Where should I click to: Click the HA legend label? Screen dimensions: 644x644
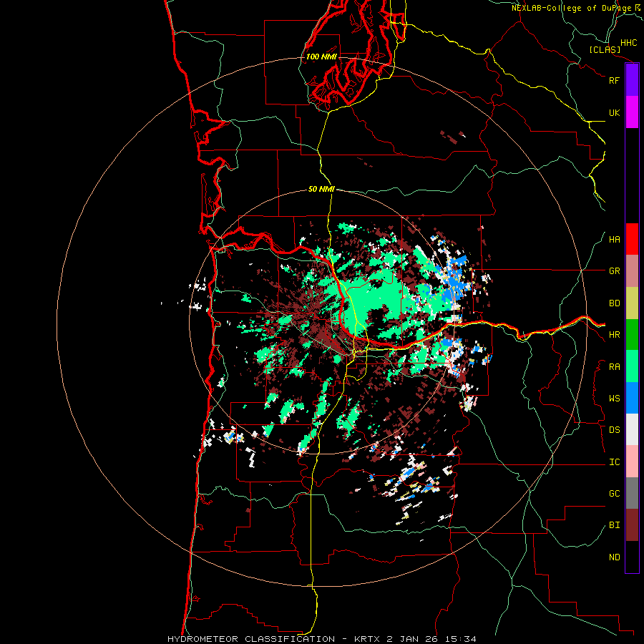[x=614, y=240]
